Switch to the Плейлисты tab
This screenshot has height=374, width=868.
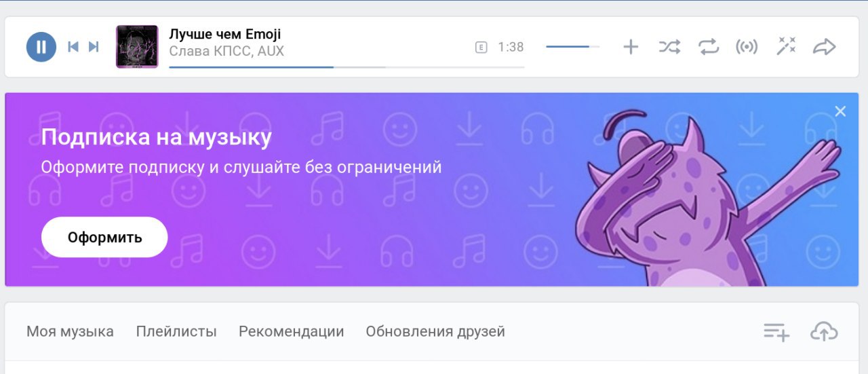176,332
